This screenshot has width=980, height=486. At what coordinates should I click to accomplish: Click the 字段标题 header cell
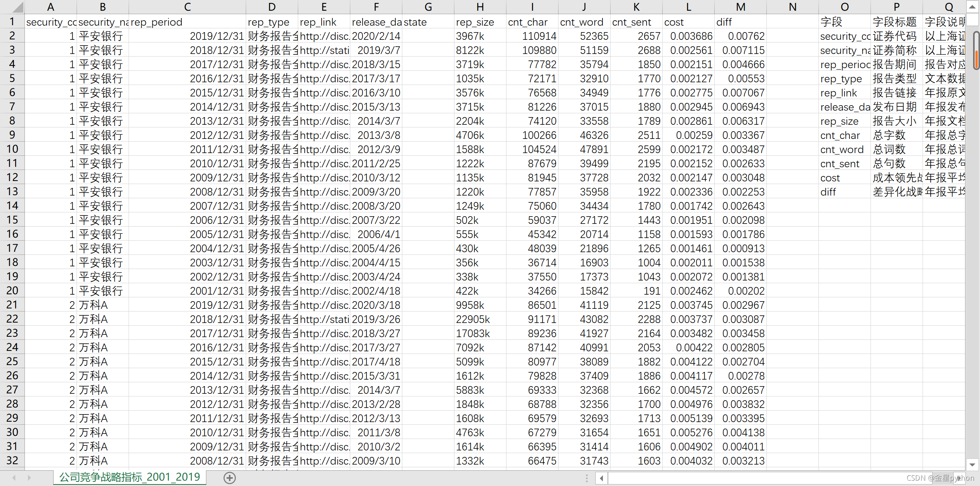(x=897, y=22)
